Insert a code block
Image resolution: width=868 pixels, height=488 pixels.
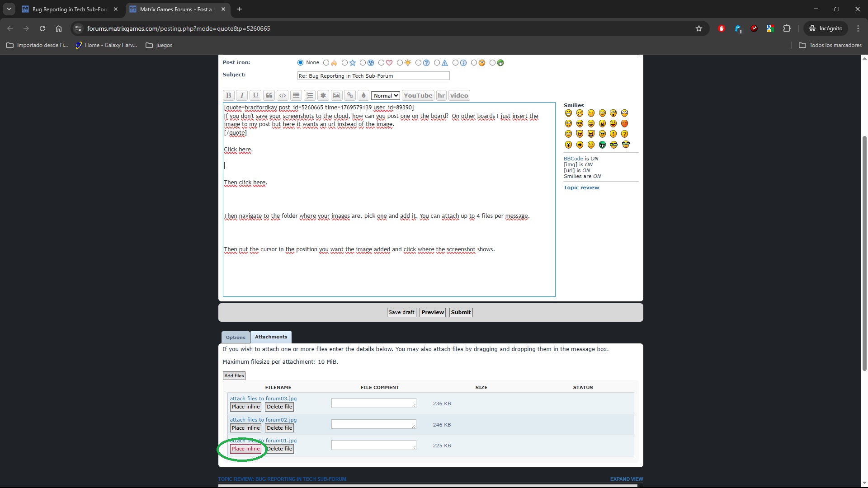(283, 95)
